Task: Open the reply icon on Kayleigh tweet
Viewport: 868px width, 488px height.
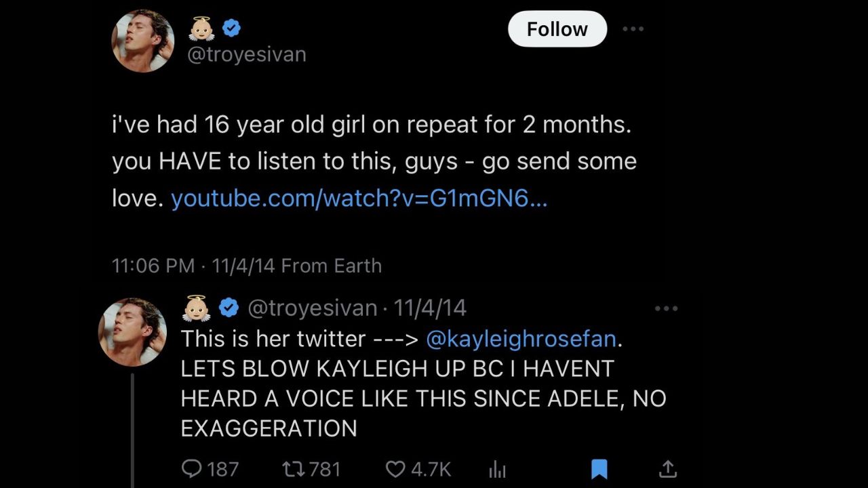Action: click(193, 468)
